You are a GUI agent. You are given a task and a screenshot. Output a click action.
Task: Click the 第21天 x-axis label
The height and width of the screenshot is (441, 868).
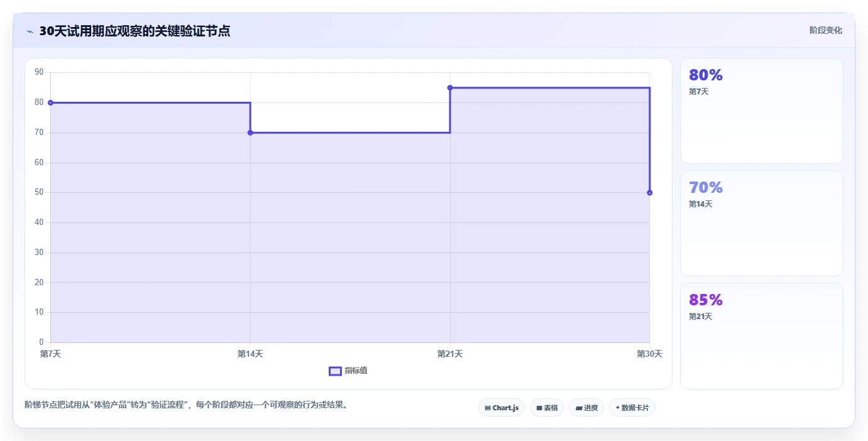pyautogui.click(x=450, y=354)
